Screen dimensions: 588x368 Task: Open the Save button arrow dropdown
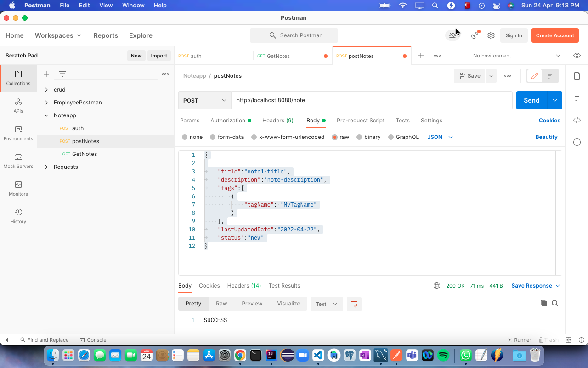coord(491,76)
